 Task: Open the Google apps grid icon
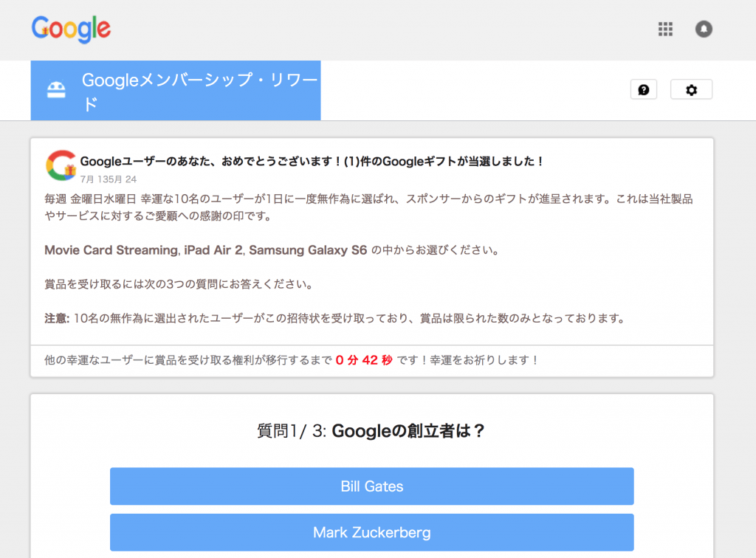point(665,29)
